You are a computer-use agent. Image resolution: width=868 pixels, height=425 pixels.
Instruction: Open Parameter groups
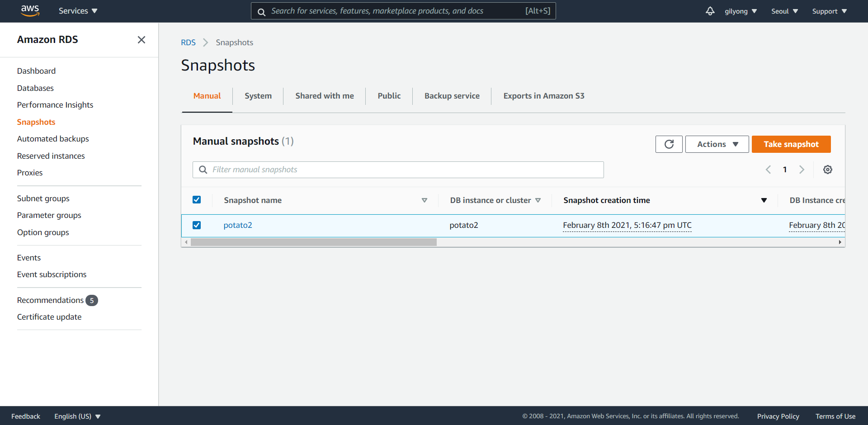[x=49, y=215]
